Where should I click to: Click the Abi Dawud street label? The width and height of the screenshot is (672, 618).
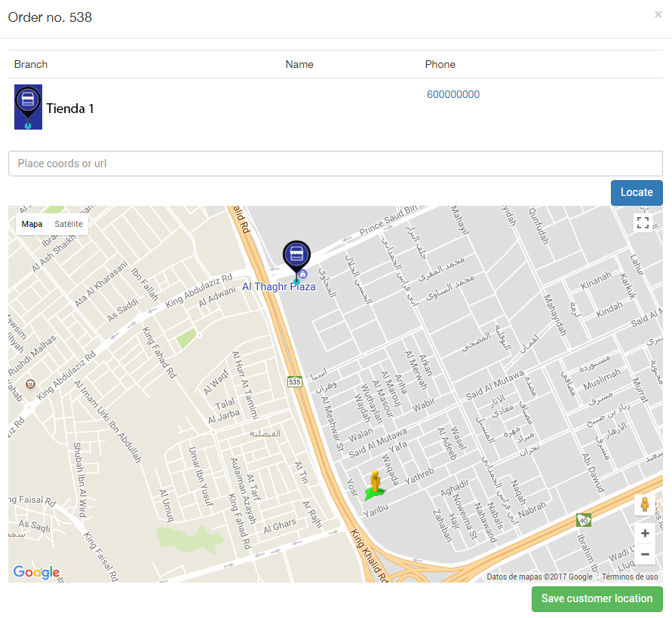[593, 473]
